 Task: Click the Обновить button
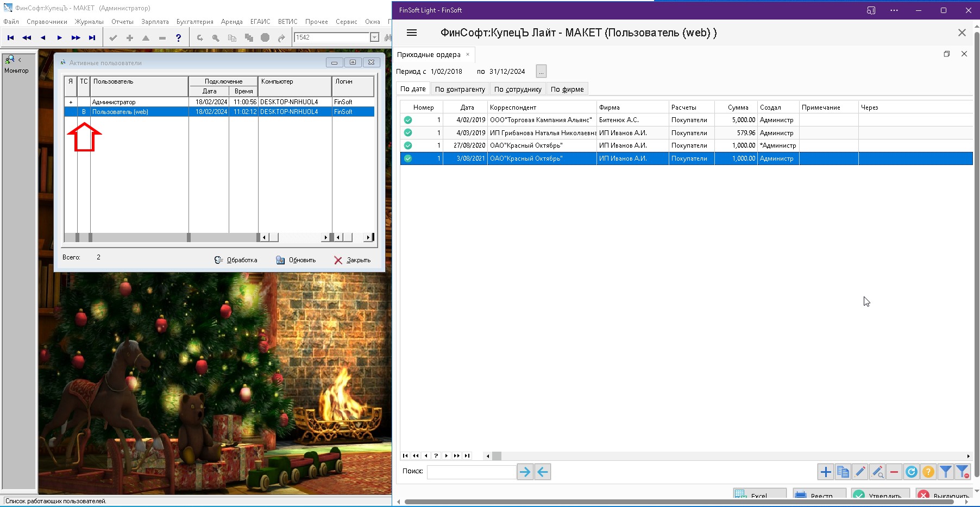[x=296, y=260]
